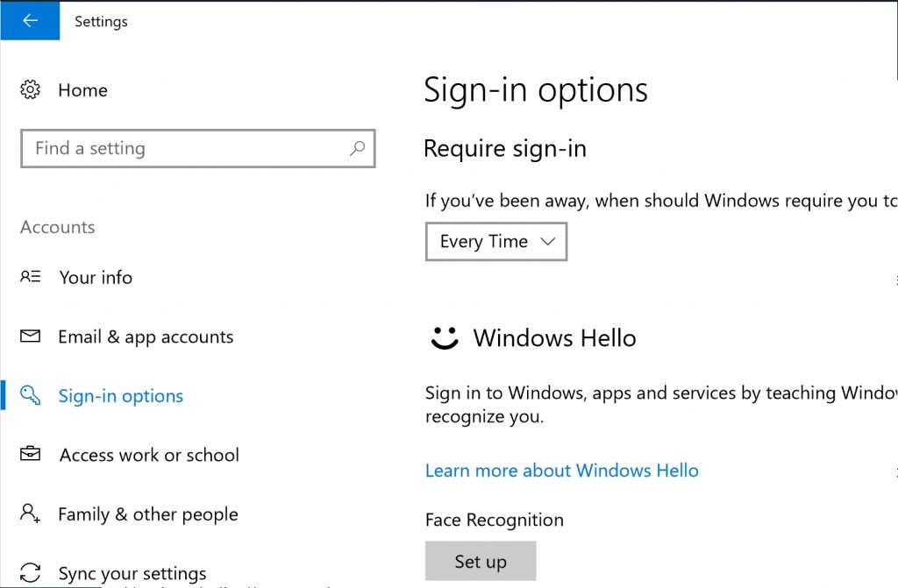Open Family & other people
Image resolution: width=898 pixels, height=588 pixels.
pyautogui.click(x=147, y=514)
